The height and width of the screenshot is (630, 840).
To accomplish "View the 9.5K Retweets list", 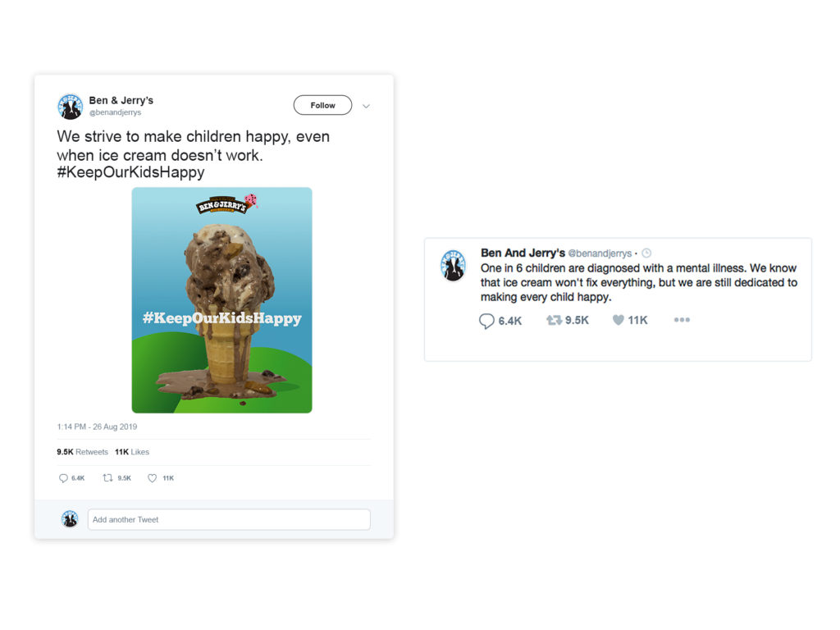I will pos(82,452).
